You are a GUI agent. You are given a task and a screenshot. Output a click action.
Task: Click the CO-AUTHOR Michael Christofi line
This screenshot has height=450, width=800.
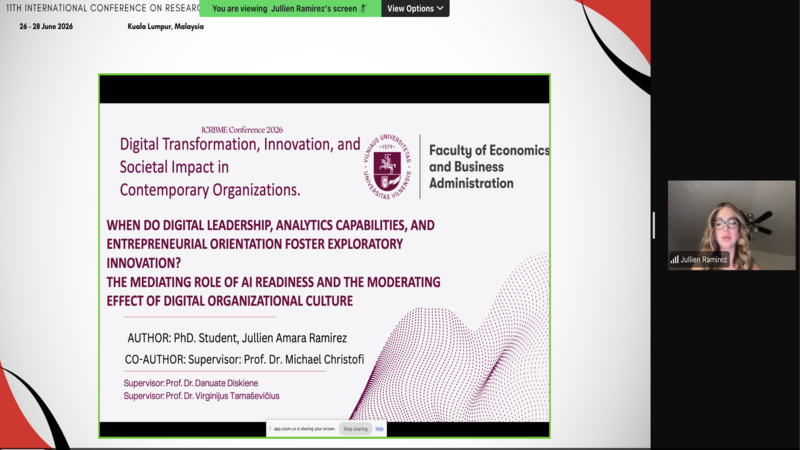(x=244, y=359)
